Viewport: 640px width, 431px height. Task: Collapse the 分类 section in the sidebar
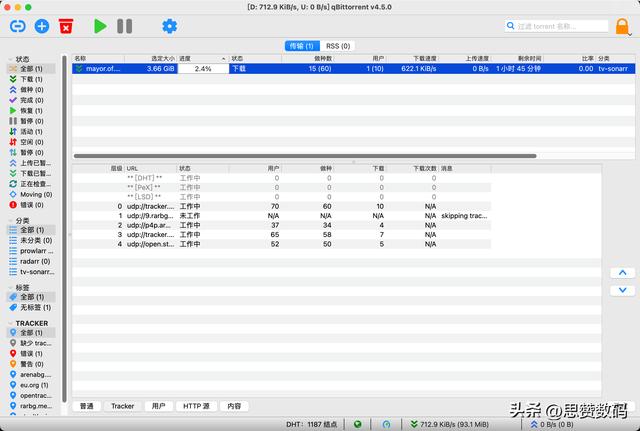click(x=10, y=220)
